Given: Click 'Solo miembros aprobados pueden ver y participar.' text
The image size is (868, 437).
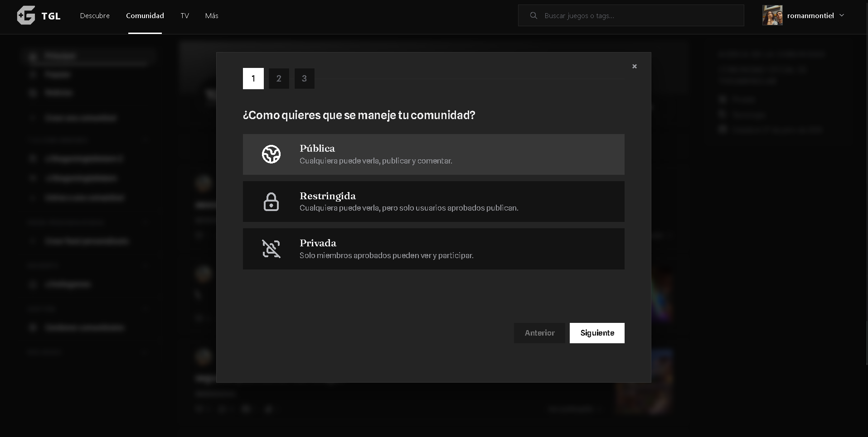Looking at the screenshot, I should click(x=386, y=255).
